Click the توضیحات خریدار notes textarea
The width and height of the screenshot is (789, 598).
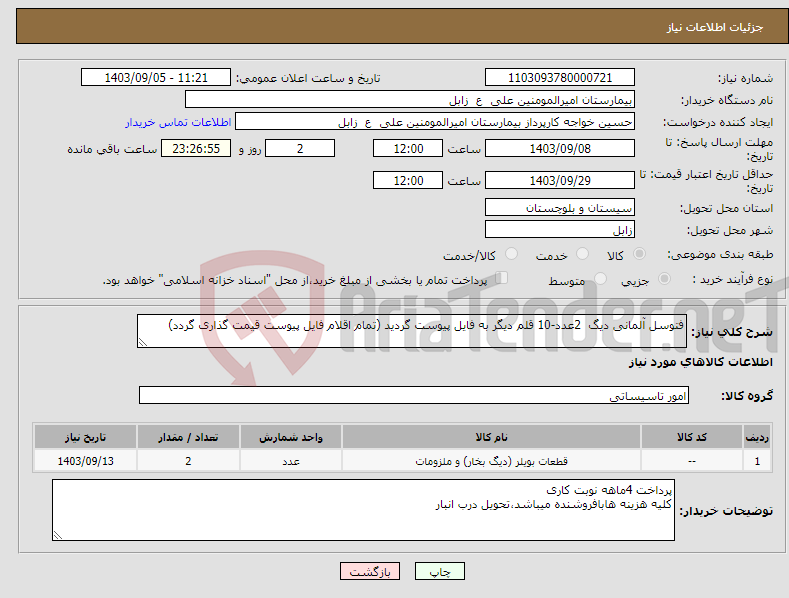pos(363,510)
